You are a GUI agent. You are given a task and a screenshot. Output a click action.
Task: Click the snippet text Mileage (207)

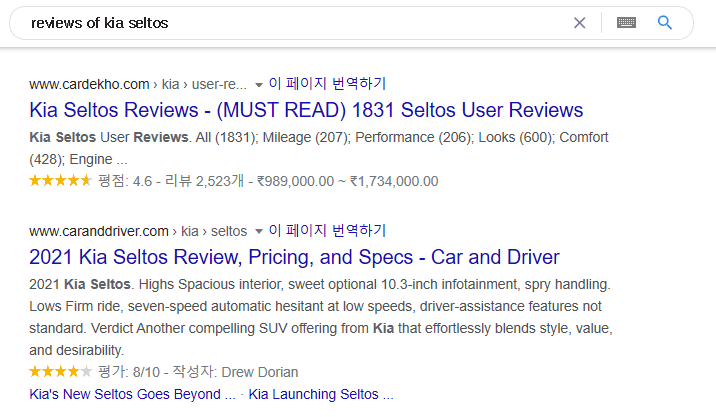pos(306,137)
